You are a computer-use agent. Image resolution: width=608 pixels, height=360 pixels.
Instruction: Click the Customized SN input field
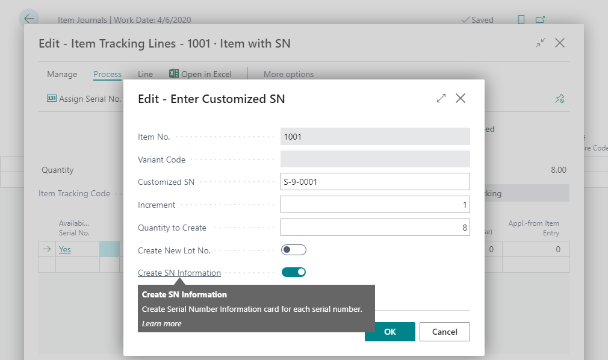point(375,182)
